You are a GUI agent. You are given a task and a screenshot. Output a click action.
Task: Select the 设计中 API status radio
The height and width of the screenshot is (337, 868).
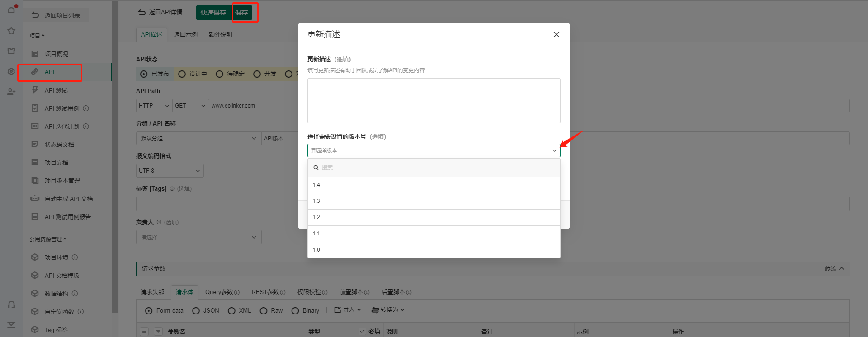coord(182,74)
